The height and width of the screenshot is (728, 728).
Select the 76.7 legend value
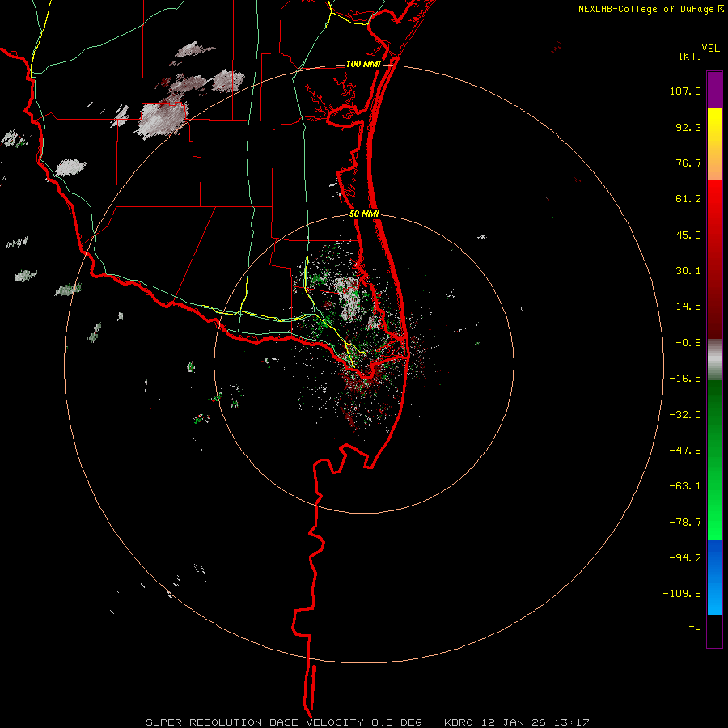688,163
